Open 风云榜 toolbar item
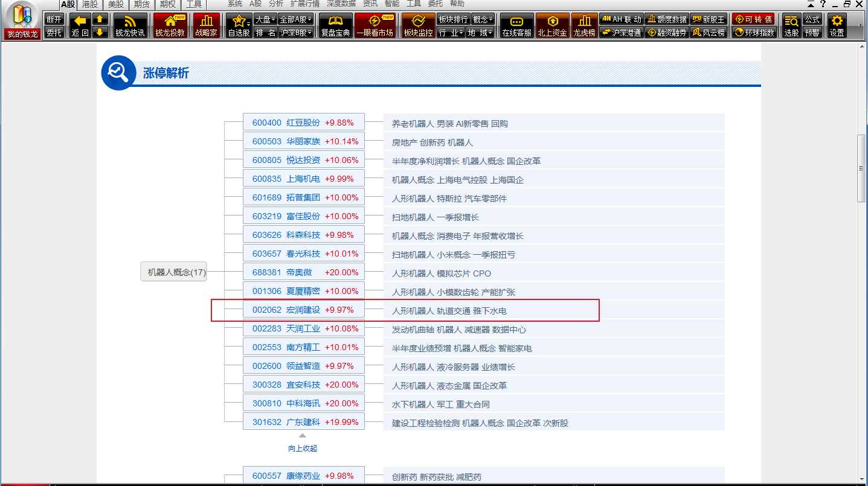The width and height of the screenshot is (868, 486). 708,32
